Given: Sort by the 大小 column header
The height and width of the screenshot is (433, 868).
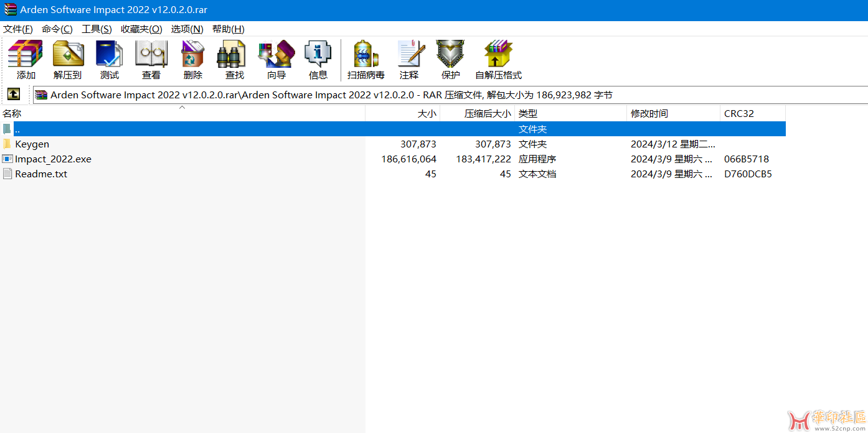Looking at the screenshot, I should click(x=403, y=113).
